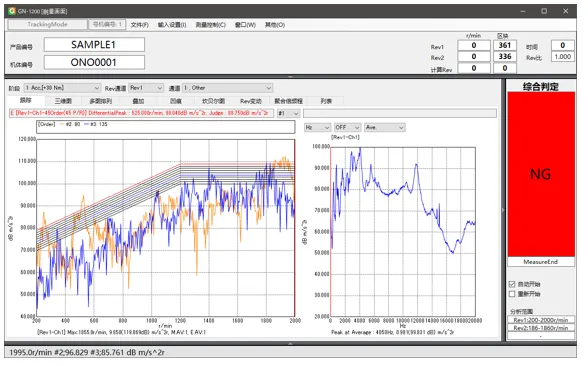
Task: Open the OFF dropdown beside Hz
Action: (x=348, y=128)
